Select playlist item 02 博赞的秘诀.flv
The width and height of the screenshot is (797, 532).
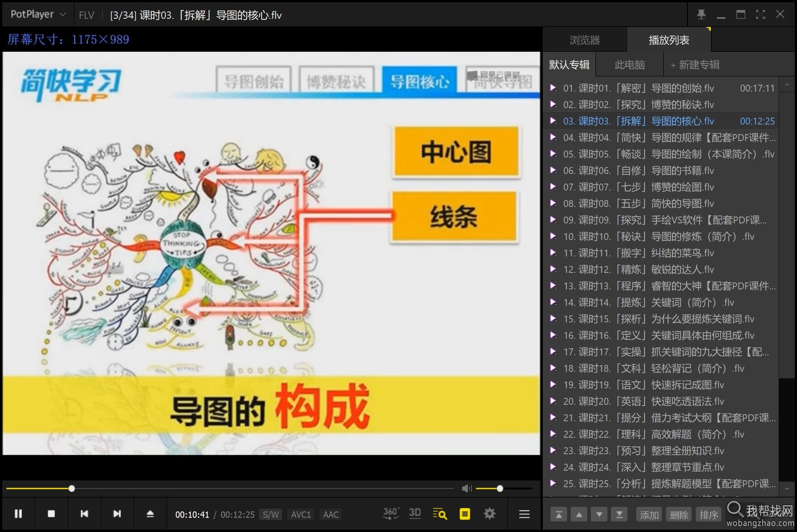(x=662, y=104)
